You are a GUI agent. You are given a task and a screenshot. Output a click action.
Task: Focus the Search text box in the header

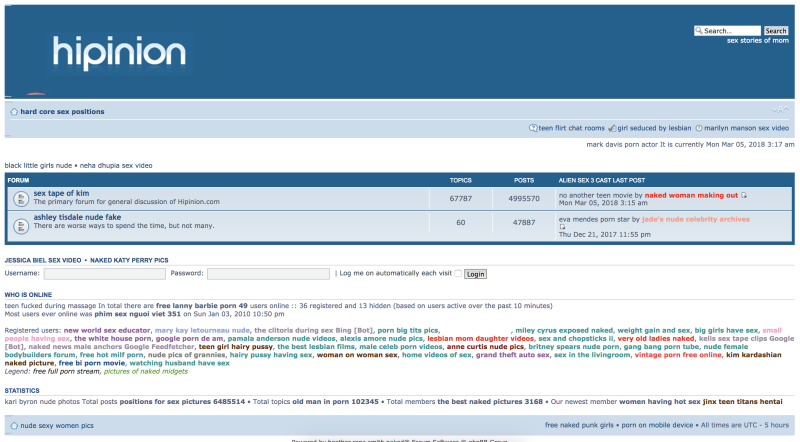tap(727, 31)
